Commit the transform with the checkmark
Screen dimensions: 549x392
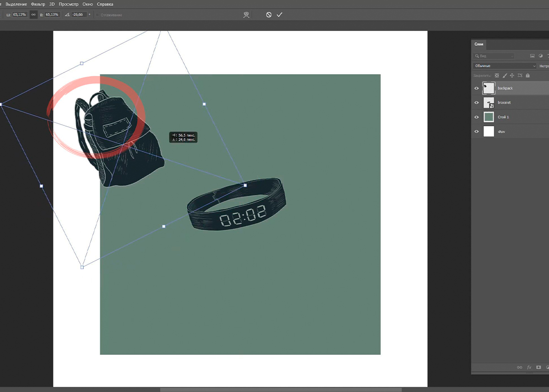click(x=280, y=15)
